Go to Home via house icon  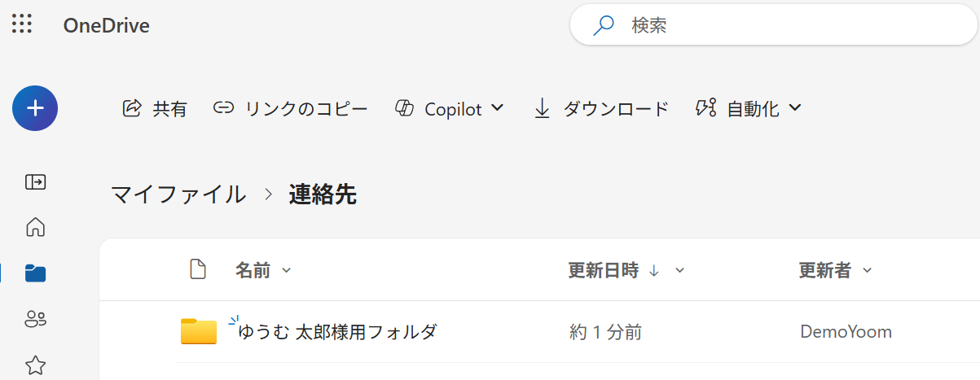[35, 227]
